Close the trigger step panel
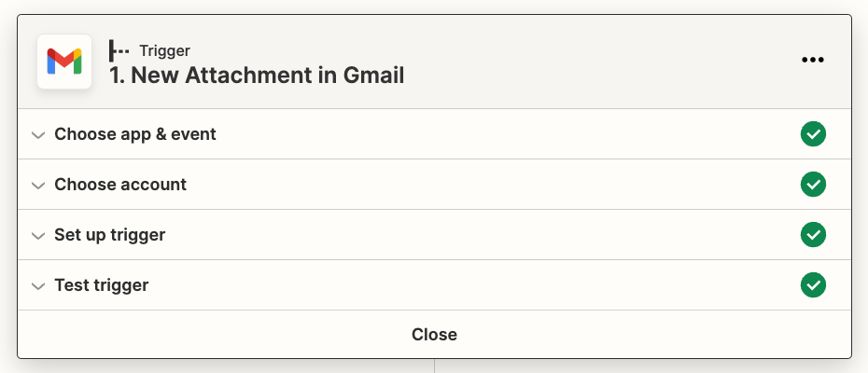The height and width of the screenshot is (373, 868). [435, 334]
